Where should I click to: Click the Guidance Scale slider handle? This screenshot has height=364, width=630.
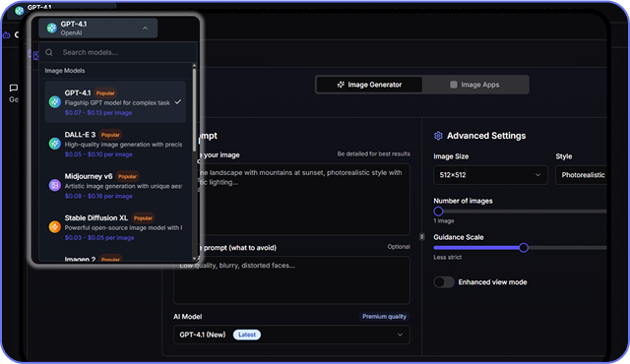pos(523,248)
